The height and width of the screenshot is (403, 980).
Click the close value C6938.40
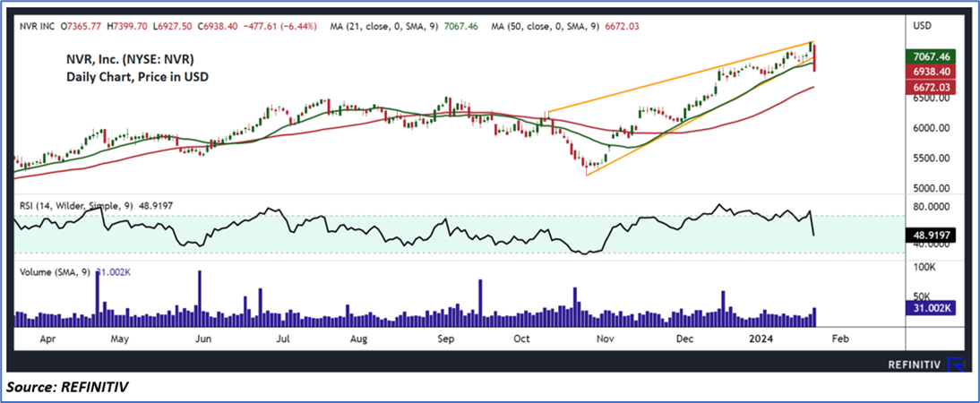pyautogui.click(x=216, y=27)
